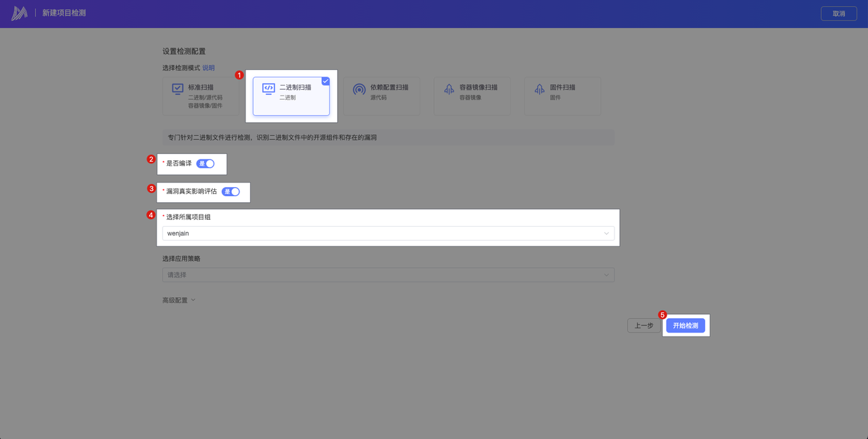
Task: Click the red step 5 marker badge
Action: [x=663, y=315]
